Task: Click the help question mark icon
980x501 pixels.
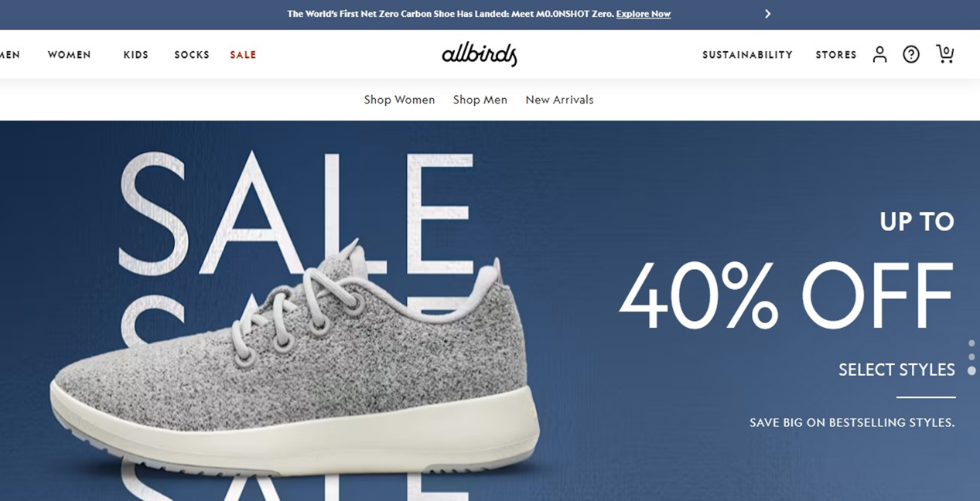Action: 911,54
